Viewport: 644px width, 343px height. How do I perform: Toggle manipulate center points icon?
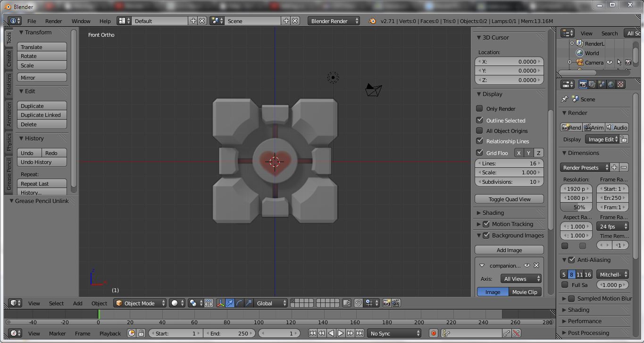(208, 303)
